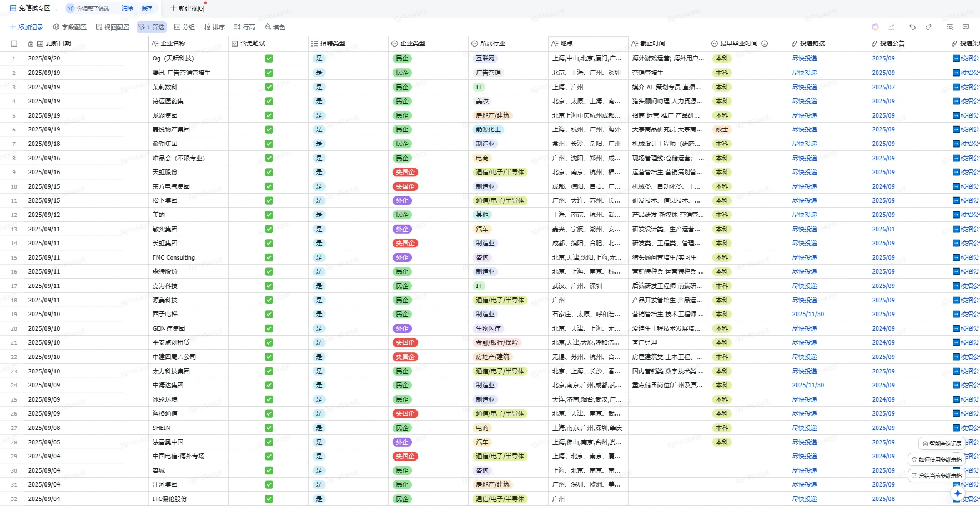Click the 智能查询记录 suggestion chip
Screen dimensions: 980x506
pyautogui.click(x=942, y=443)
